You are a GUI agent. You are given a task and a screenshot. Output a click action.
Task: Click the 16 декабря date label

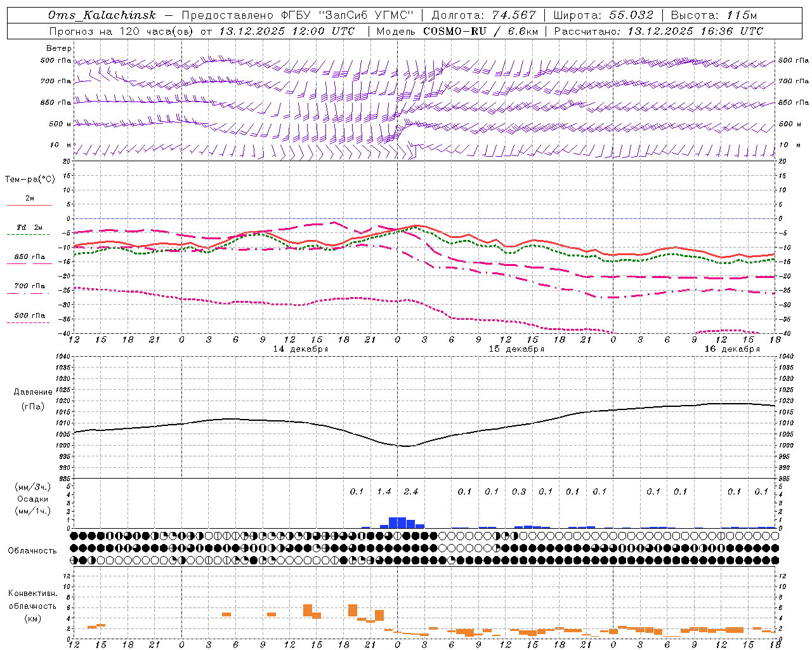coord(732,349)
